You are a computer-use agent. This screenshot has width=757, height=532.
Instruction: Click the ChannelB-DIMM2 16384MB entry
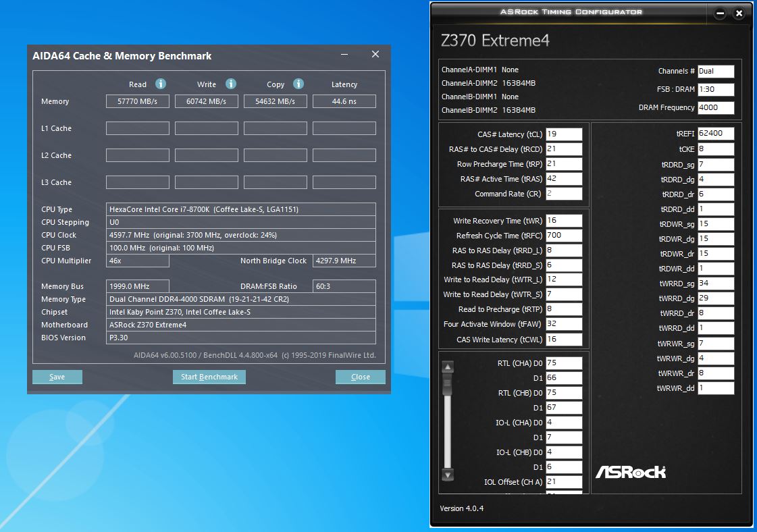(488, 110)
